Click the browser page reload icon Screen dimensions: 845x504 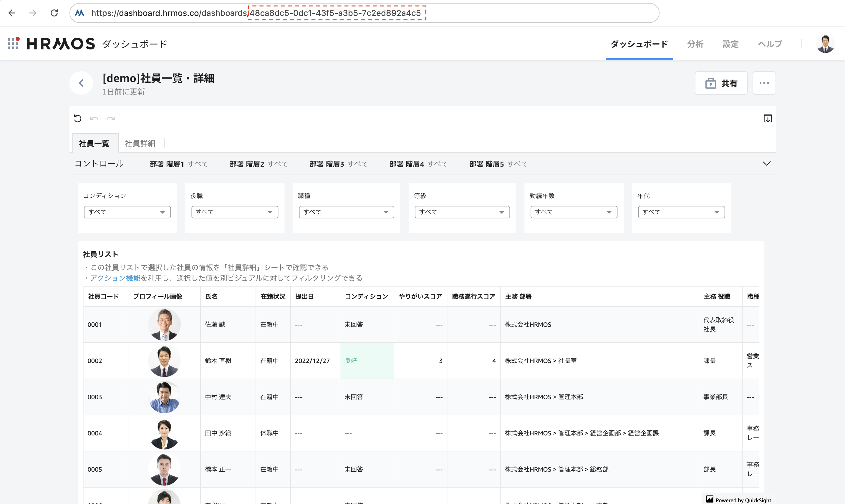pos(54,13)
